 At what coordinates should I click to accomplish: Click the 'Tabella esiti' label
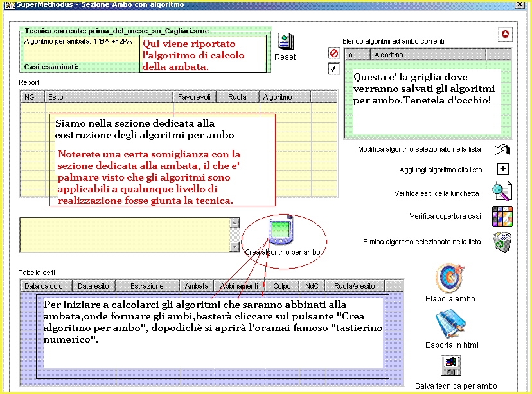(x=37, y=273)
